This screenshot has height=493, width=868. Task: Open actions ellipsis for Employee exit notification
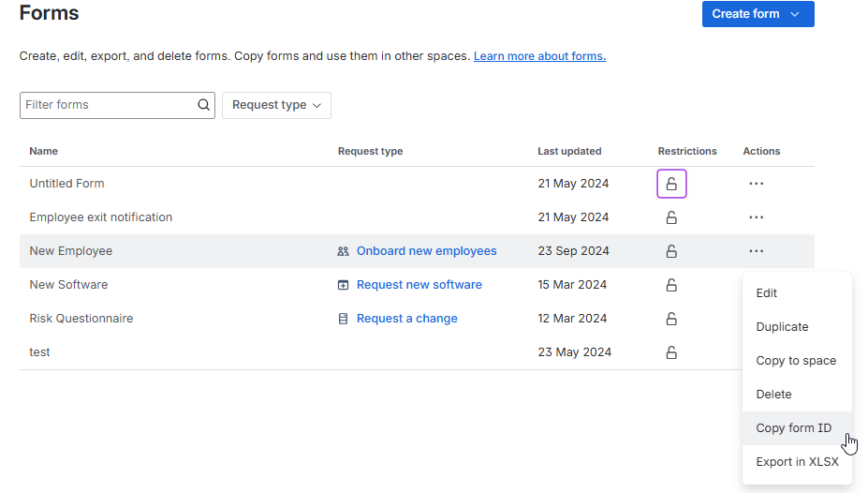coord(757,217)
